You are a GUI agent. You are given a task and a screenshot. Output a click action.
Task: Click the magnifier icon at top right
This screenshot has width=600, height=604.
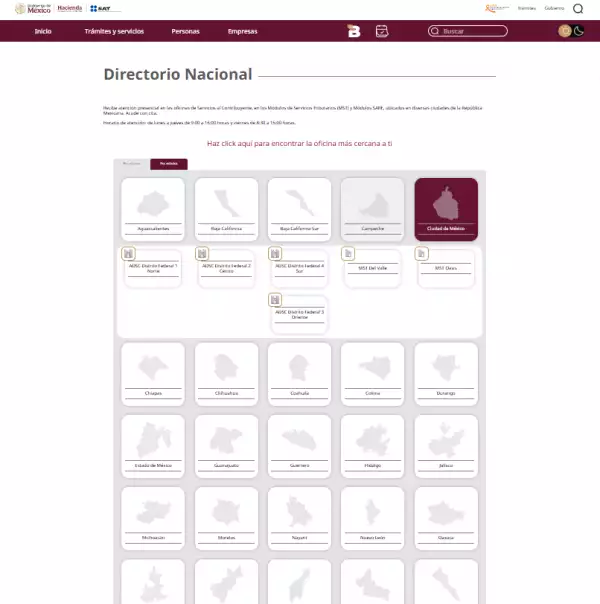[577, 8]
